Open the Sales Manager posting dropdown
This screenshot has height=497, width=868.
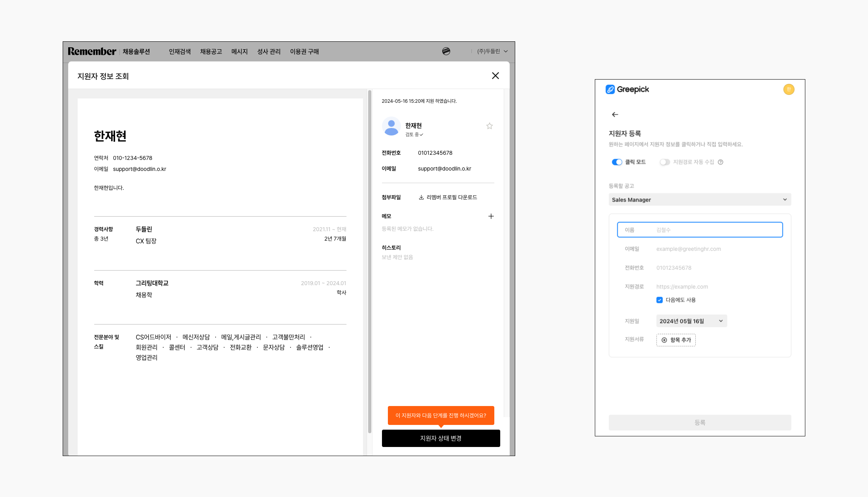tap(700, 200)
